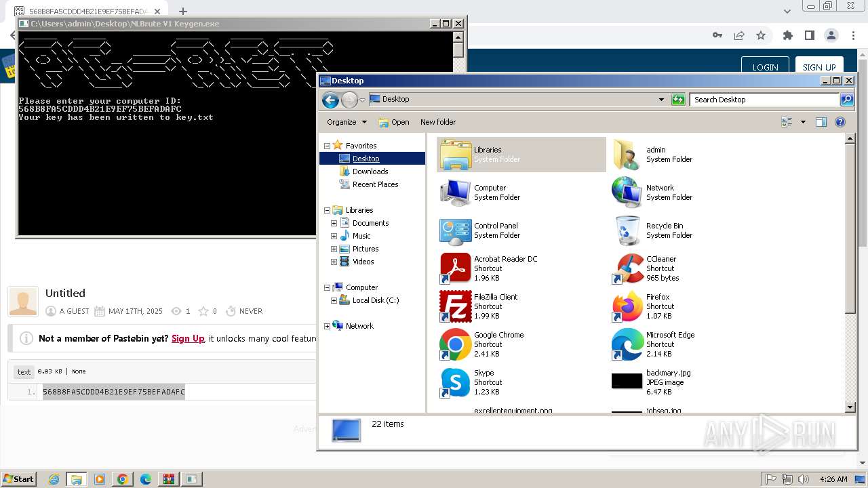Click the star rating icon on paste
The height and width of the screenshot is (488, 868).
click(203, 311)
